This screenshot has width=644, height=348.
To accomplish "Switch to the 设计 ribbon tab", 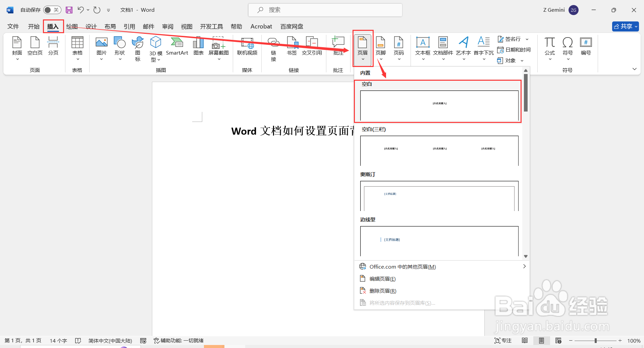I will click(x=91, y=26).
